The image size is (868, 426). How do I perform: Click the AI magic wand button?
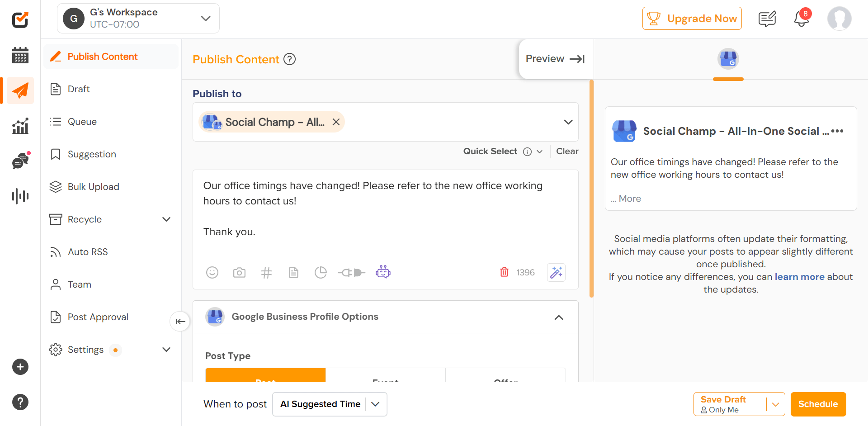(556, 272)
